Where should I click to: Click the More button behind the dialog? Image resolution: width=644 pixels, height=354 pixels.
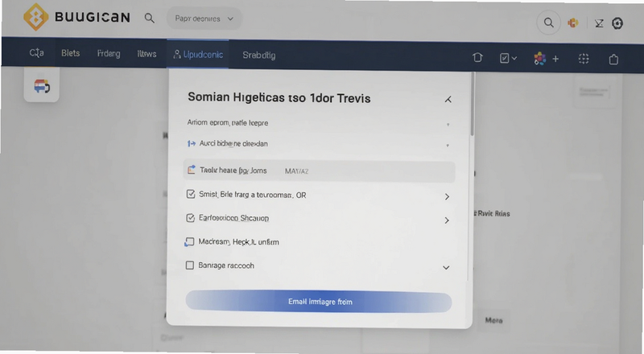click(x=493, y=320)
